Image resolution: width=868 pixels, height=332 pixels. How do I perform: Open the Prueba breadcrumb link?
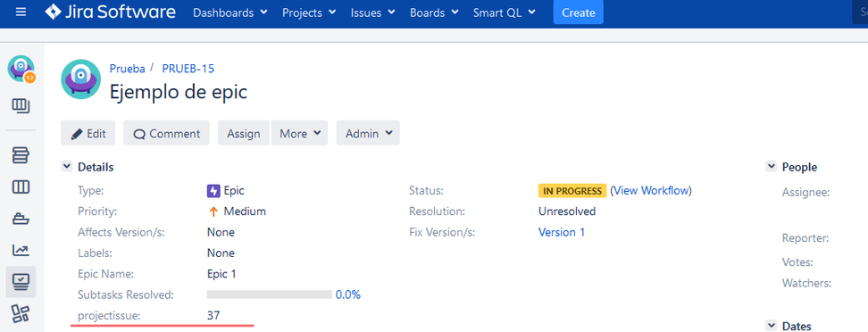tap(128, 69)
